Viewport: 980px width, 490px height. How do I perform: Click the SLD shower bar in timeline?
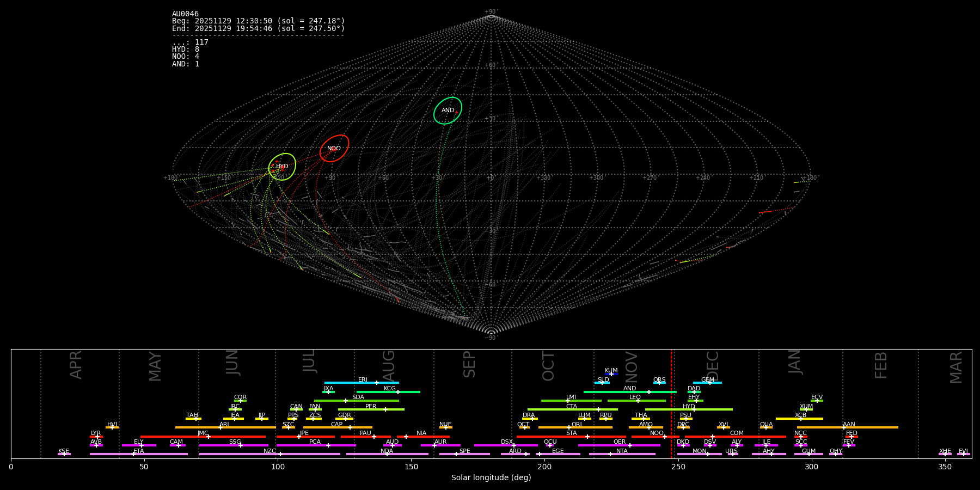[x=602, y=383]
